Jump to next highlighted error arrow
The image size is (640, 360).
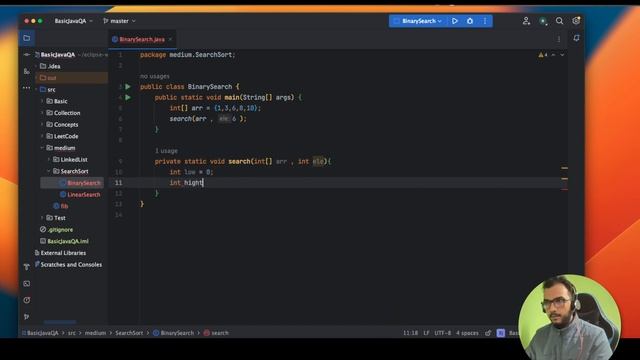[x=562, y=55]
